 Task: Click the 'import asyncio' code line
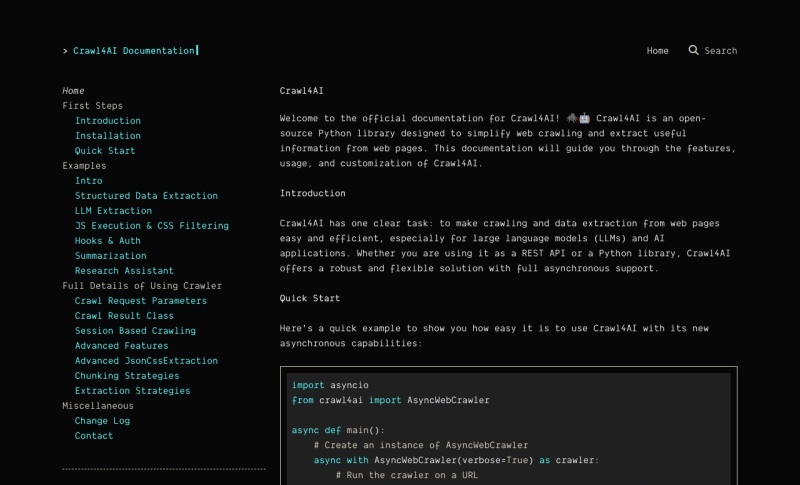(330, 385)
